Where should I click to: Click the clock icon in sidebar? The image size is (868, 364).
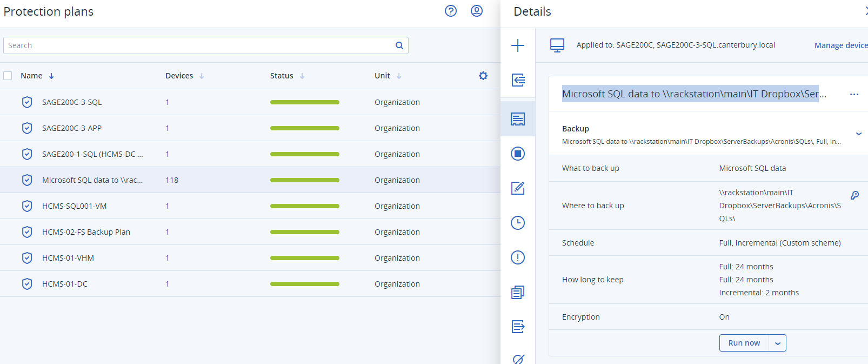click(518, 223)
